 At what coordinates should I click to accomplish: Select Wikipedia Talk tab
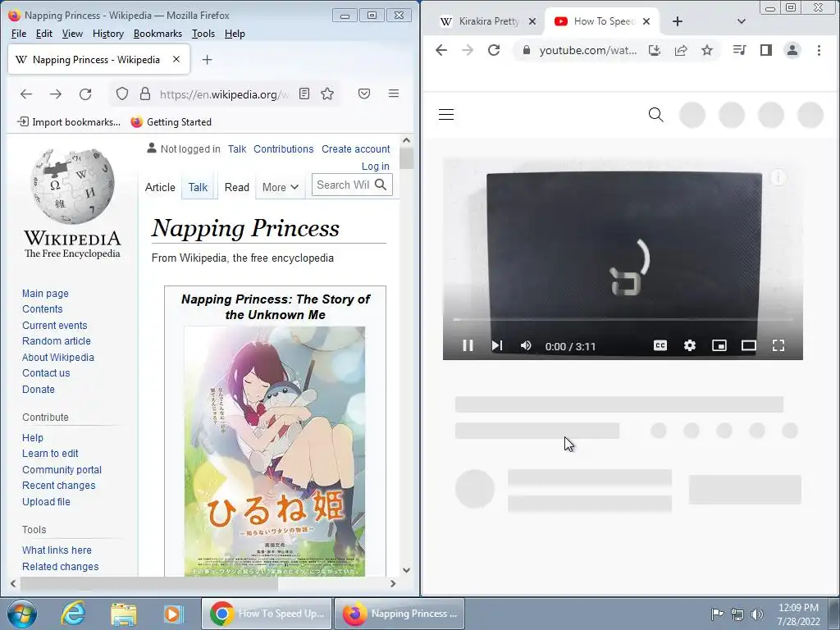[198, 187]
